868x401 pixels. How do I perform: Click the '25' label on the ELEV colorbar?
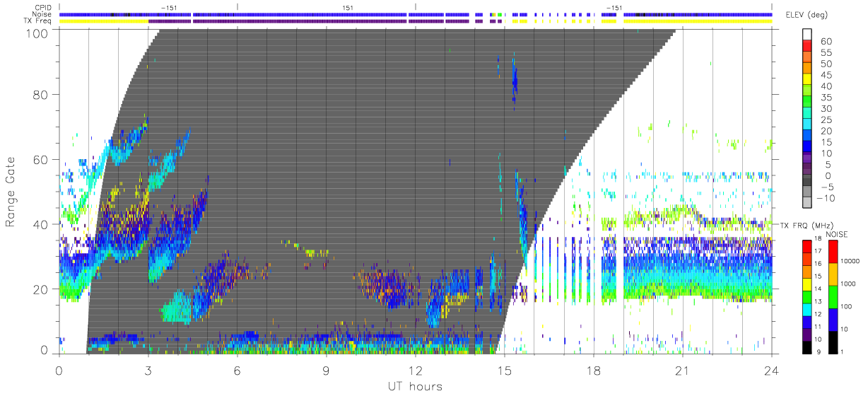click(x=827, y=120)
